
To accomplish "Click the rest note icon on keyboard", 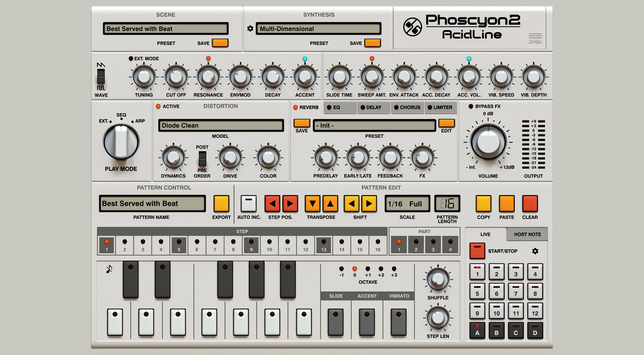I will pyautogui.click(x=109, y=269).
